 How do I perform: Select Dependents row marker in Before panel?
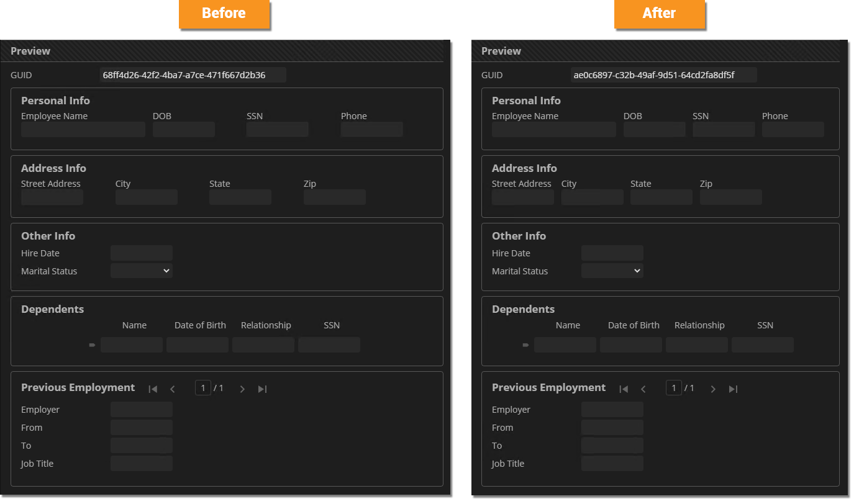point(92,345)
